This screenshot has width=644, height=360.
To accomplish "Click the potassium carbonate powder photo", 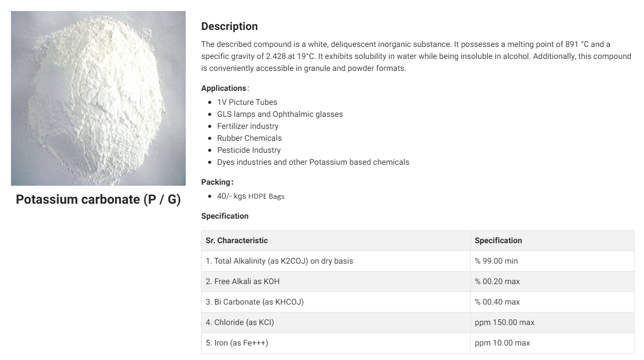I will (x=98, y=98).
